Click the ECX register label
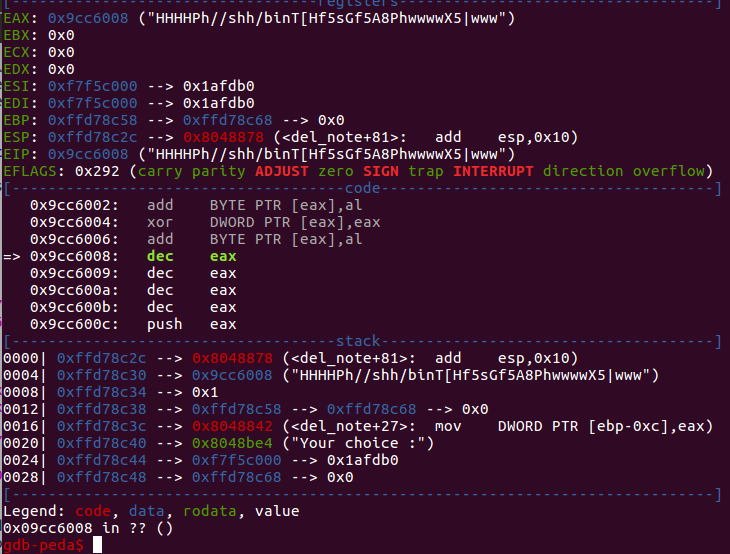Screen dimensions: 730x554 click(x=17, y=53)
